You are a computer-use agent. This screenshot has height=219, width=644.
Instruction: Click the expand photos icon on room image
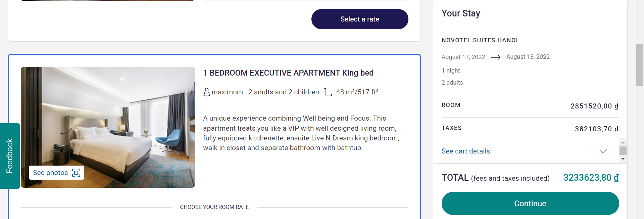point(77,173)
